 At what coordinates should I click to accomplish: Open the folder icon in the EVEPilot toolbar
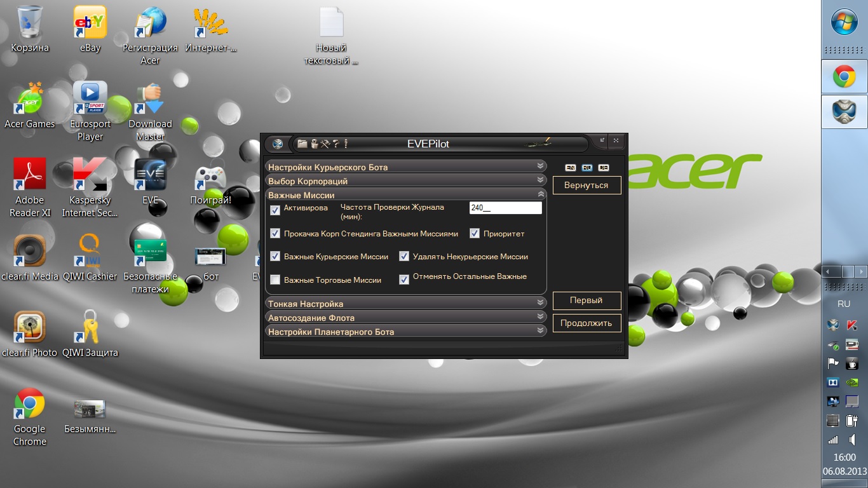click(302, 144)
